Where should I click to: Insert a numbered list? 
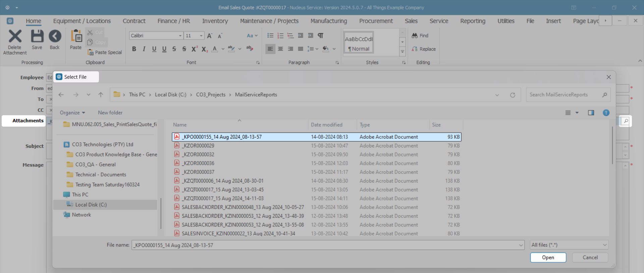coord(280,36)
